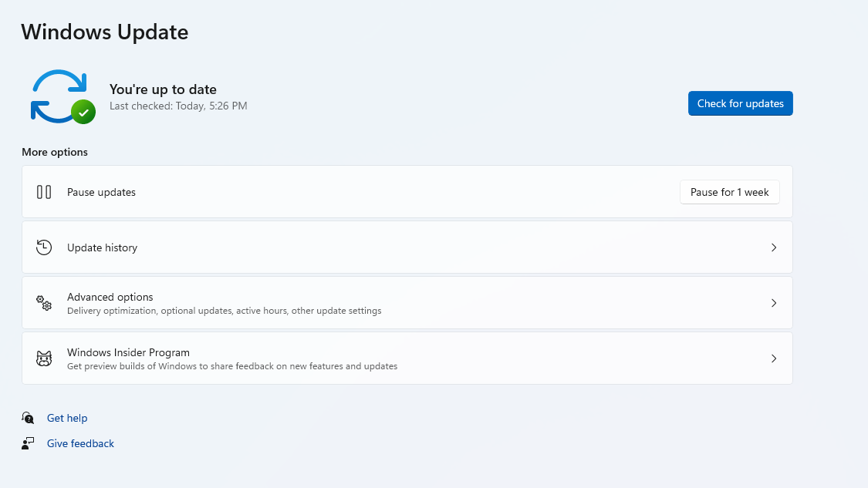Select the Advanced options title text
This screenshot has width=868, height=488.
[110, 297]
